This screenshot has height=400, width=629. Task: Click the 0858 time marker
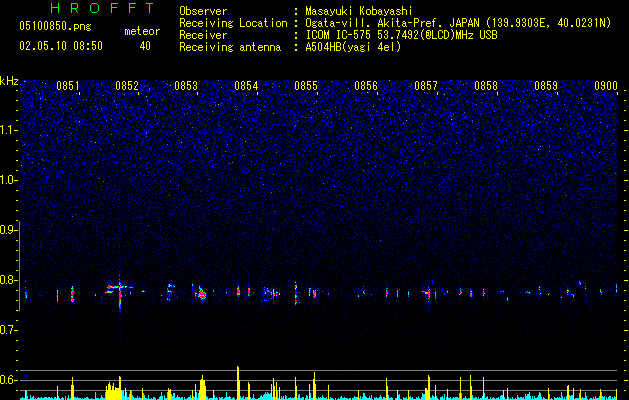[x=486, y=86]
